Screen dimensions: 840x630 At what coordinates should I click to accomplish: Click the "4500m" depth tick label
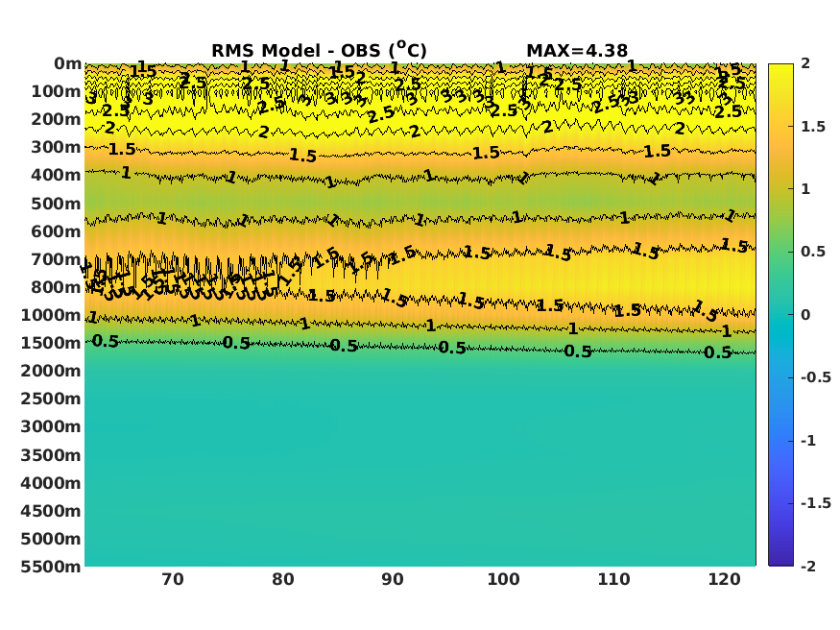point(51,511)
